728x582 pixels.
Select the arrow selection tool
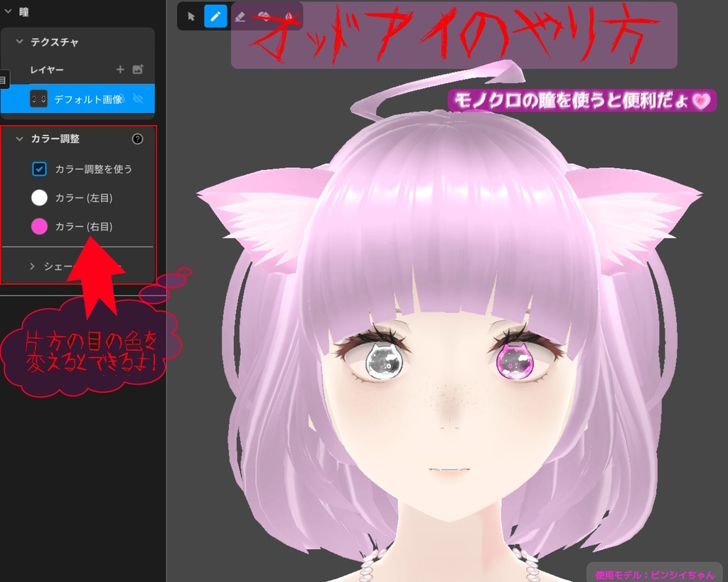click(x=192, y=16)
